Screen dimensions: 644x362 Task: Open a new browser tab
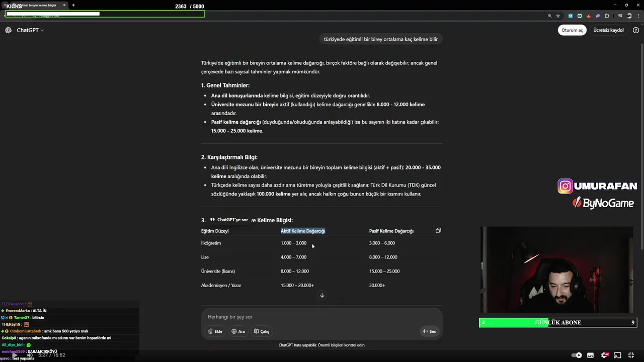click(x=73, y=5)
